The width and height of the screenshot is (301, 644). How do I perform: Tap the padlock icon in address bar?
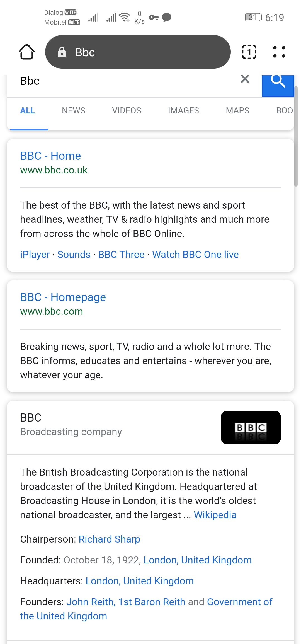tap(62, 52)
